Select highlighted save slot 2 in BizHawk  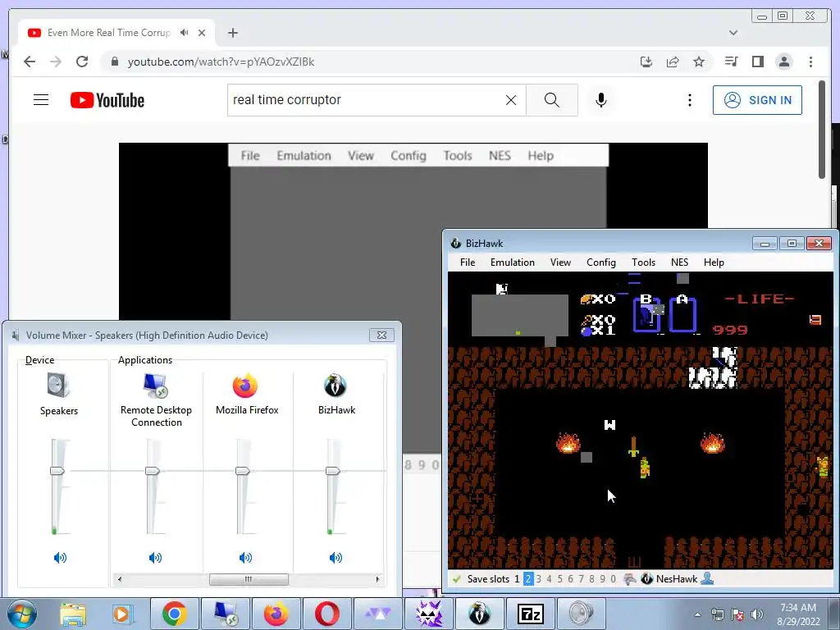pos(528,578)
